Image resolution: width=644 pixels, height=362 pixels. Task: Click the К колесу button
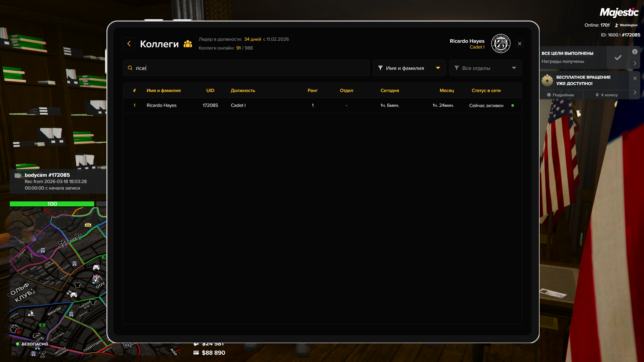point(607,95)
